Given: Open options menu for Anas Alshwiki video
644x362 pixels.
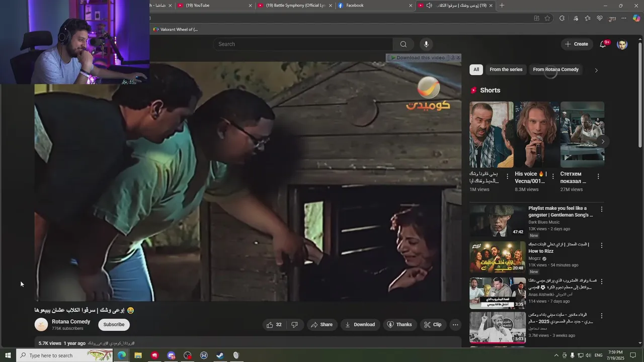Looking at the screenshot, I should [601, 282].
